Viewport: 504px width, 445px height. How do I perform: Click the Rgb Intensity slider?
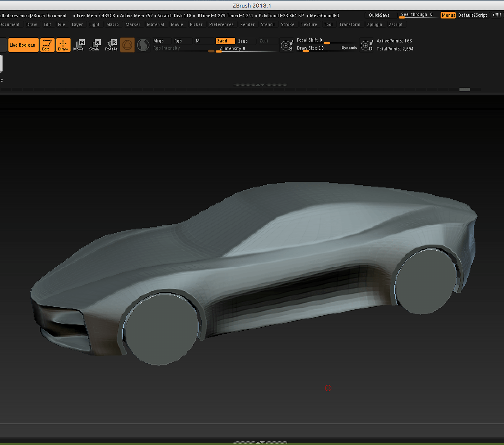click(184, 49)
